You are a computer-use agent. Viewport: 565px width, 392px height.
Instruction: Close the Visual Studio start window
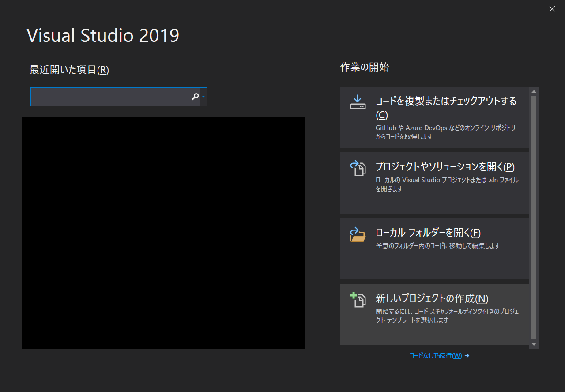(x=552, y=9)
